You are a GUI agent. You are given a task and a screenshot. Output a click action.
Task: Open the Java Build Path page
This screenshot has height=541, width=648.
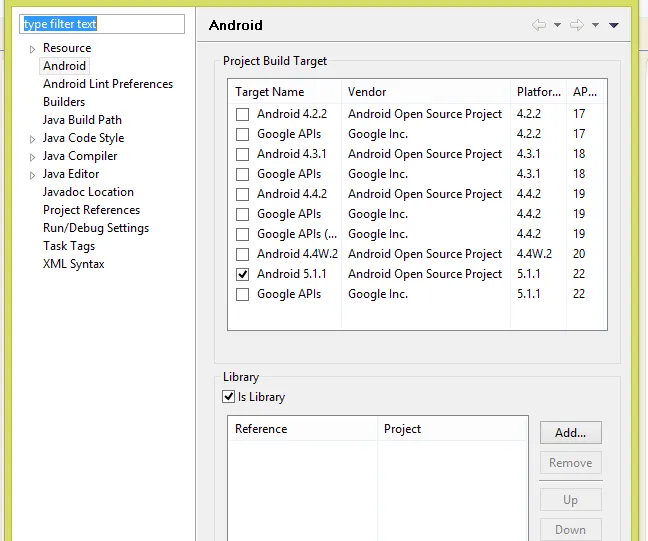coord(82,120)
